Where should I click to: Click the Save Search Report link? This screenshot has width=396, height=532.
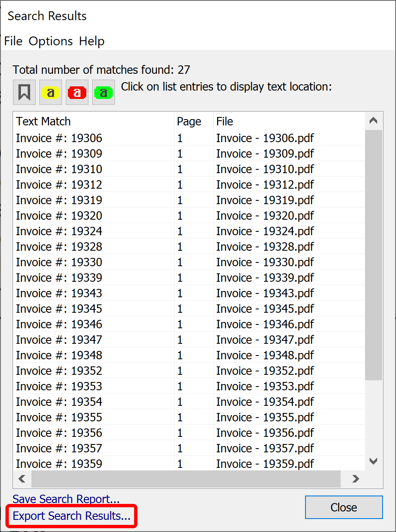[65, 499]
